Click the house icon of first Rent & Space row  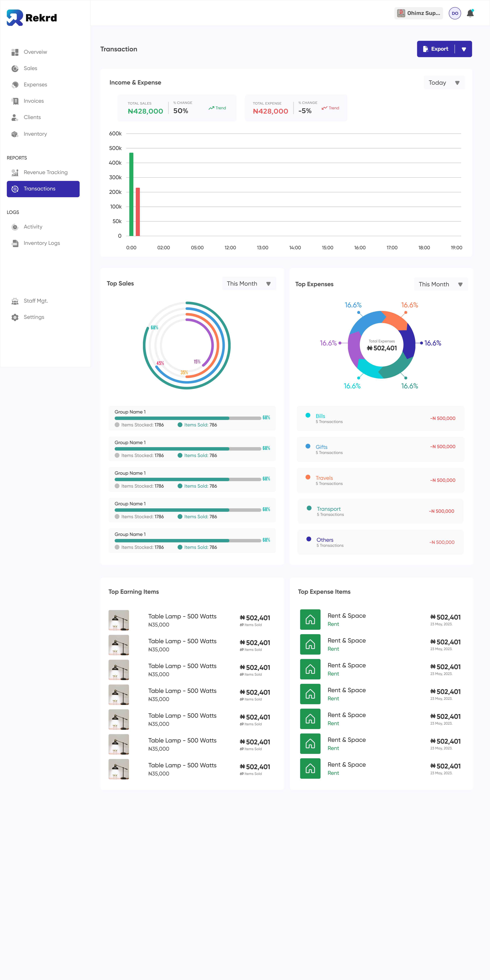pyautogui.click(x=310, y=619)
